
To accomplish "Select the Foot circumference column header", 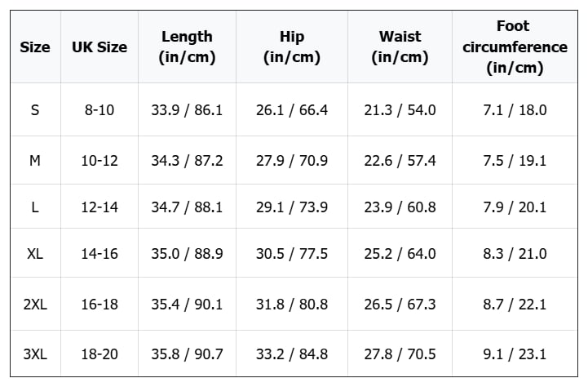I will (515, 47).
